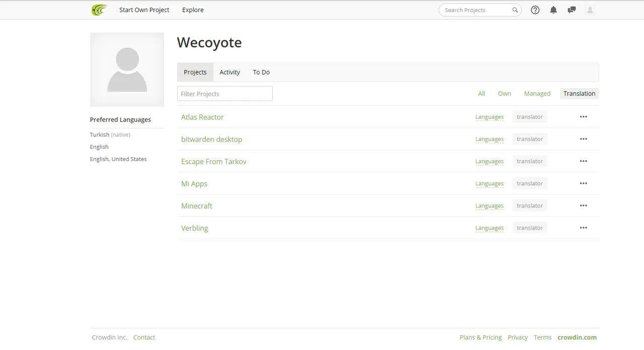Open the Mi Apps project
644x350 pixels.
coord(194,183)
